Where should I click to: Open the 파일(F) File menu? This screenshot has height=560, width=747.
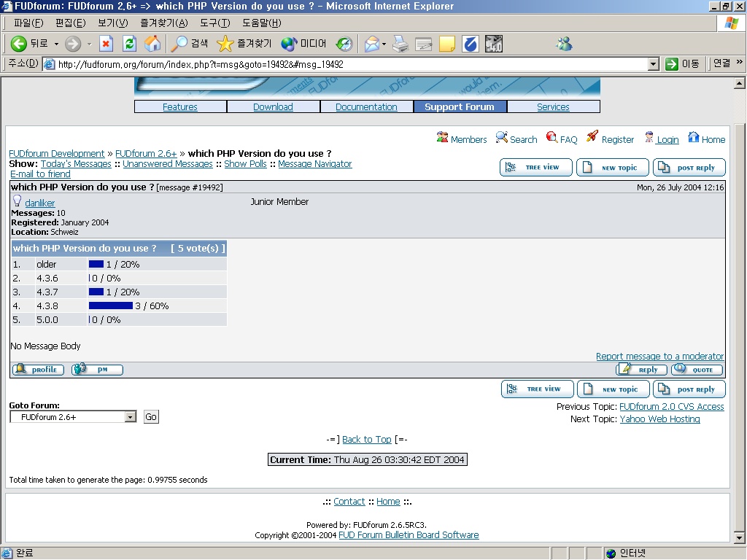(28, 23)
